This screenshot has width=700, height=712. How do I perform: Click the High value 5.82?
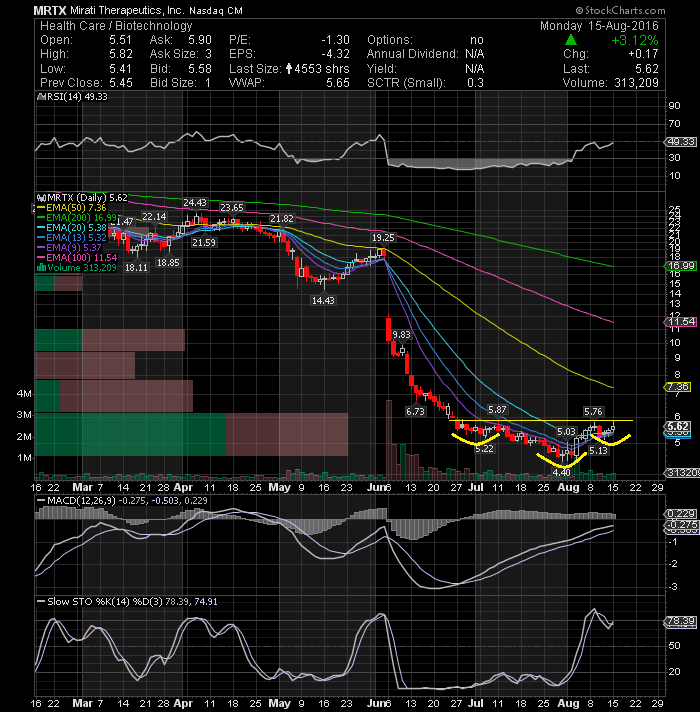(x=120, y=54)
